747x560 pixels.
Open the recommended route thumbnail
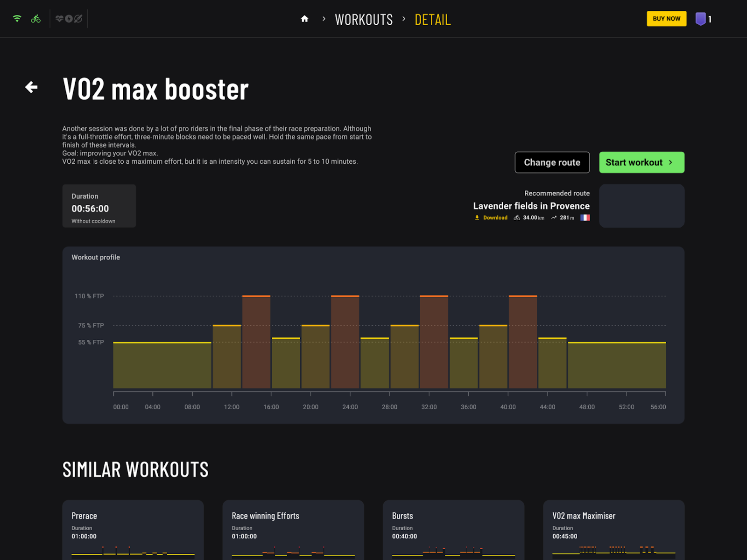point(641,206)
